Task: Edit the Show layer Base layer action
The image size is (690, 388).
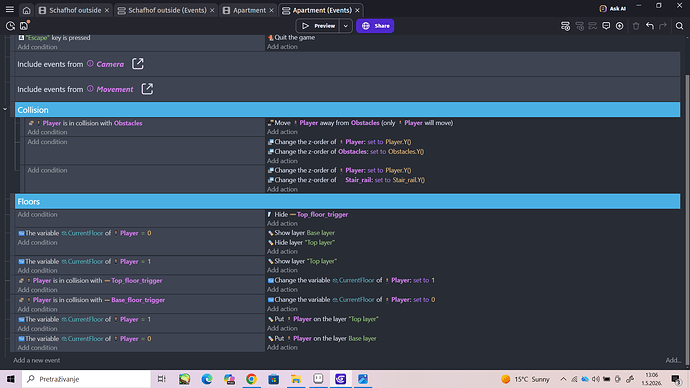Action: point(301,233)
